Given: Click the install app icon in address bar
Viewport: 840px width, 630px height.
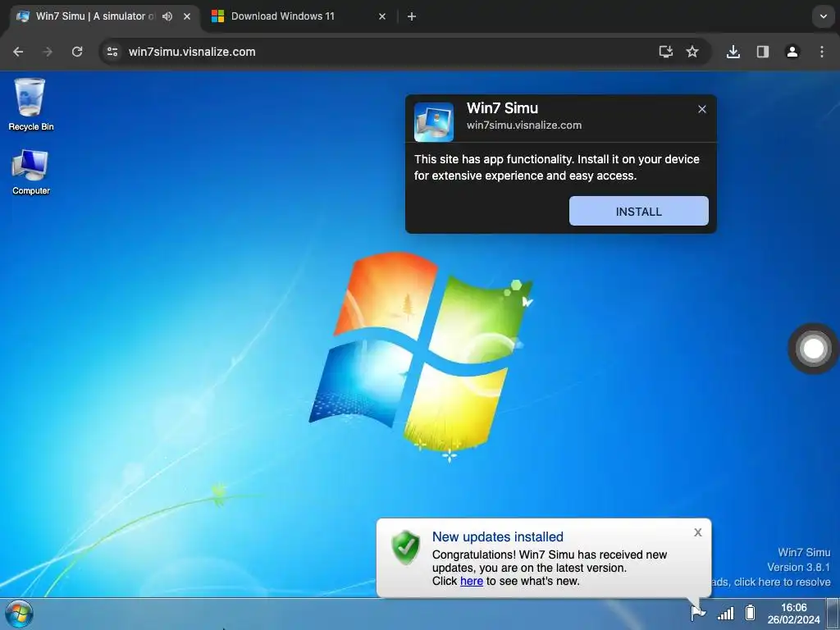Looking at the screenshot, I should pyautogui.click(x=666, y=52).
